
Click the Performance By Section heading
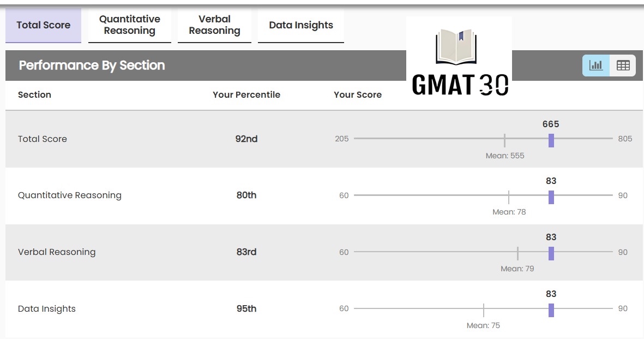click(x=92, y=66)
